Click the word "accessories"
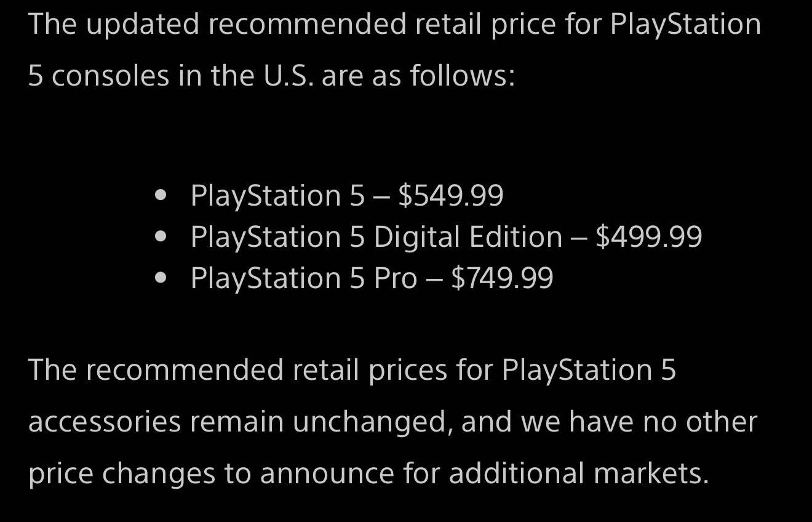 click(105, 422)
